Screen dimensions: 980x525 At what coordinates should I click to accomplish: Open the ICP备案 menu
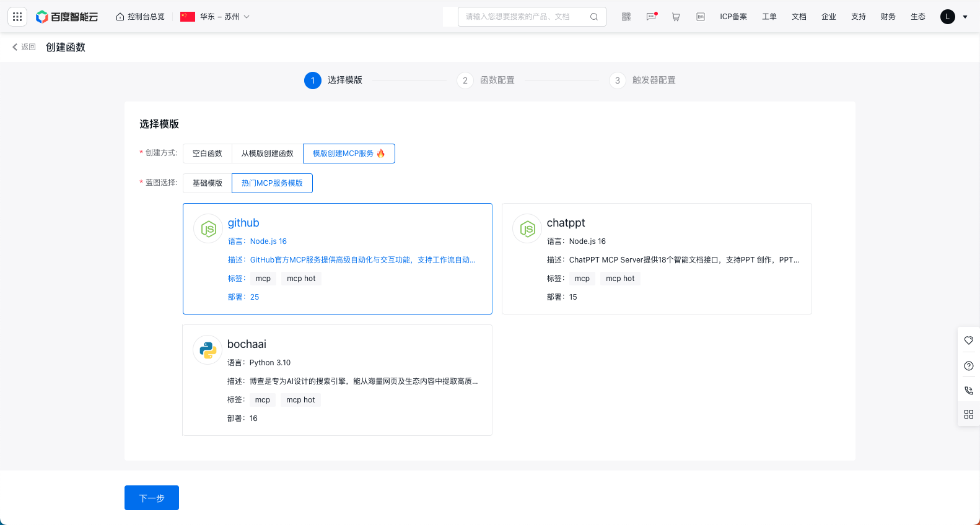pos(733,17)
